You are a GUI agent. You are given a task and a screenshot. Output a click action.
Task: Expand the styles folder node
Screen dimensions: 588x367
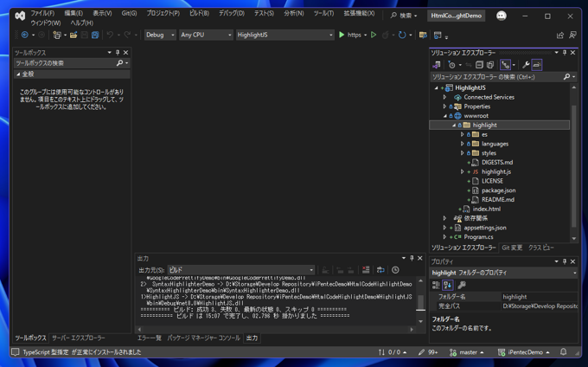[463, 153]
